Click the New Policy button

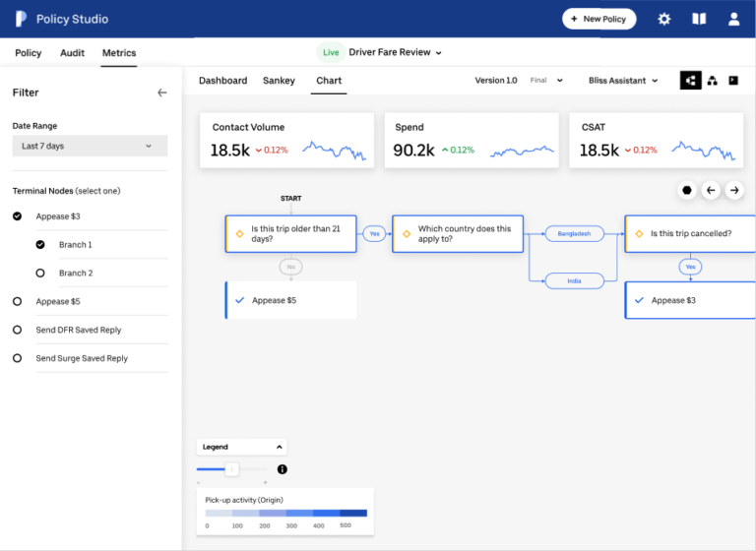[599, 19]
